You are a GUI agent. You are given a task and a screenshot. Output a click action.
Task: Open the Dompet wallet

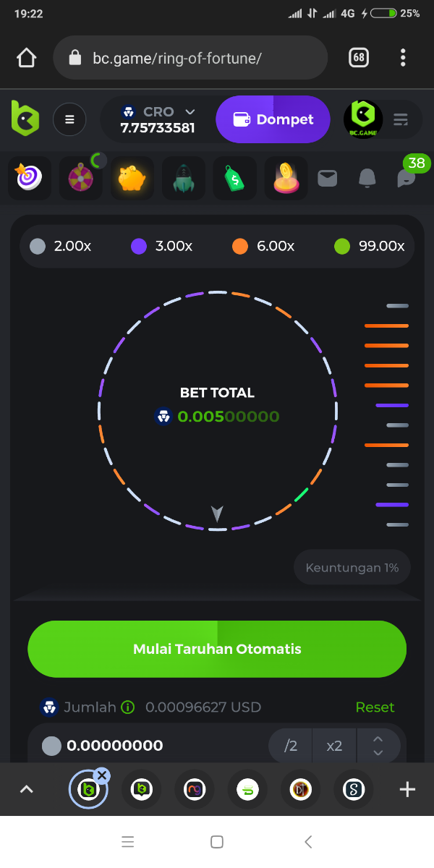pos(273,119)
